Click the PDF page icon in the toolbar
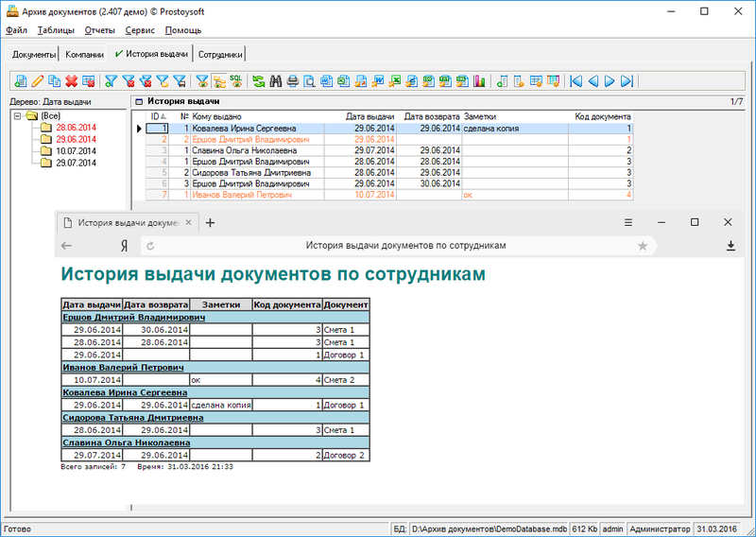Viewport: 756px width, 537px height. [361, 81]
